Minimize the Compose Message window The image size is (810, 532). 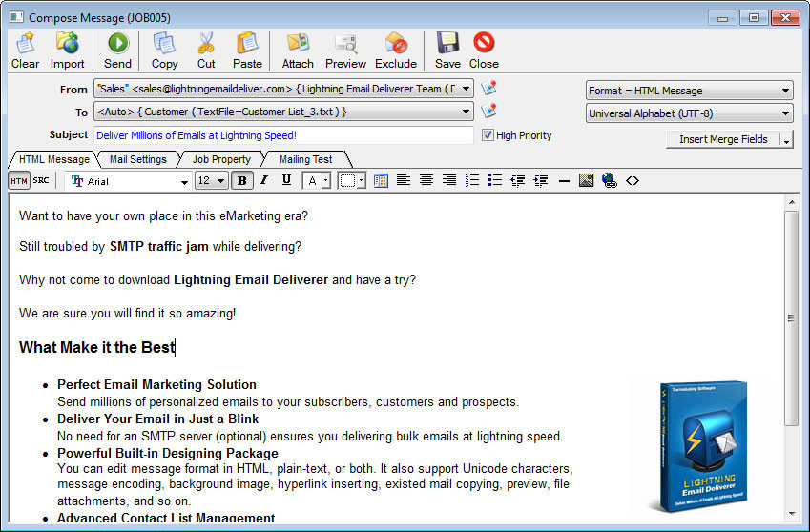pyautogui.click(x=722, y=17)
